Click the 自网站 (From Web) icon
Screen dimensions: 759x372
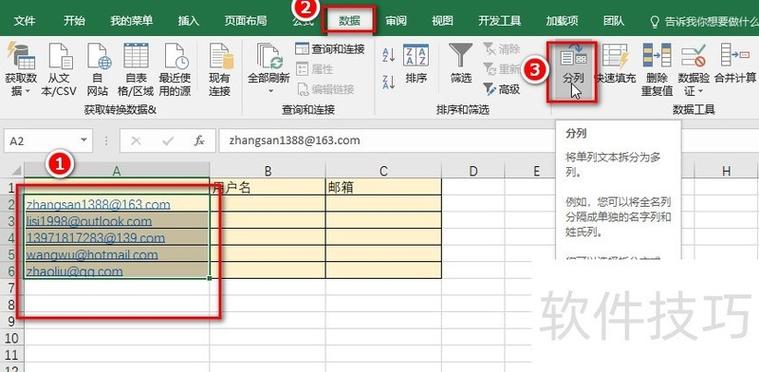click(x=98, y=70)
